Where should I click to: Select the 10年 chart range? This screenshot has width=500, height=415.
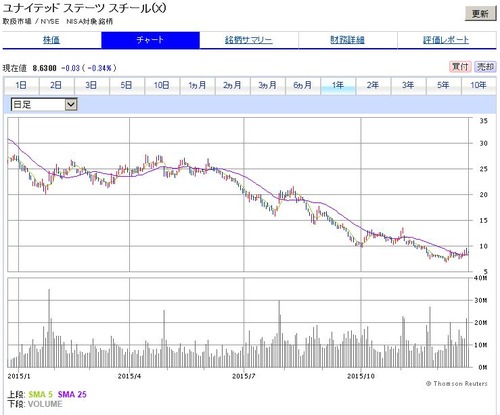coord(479,86)
